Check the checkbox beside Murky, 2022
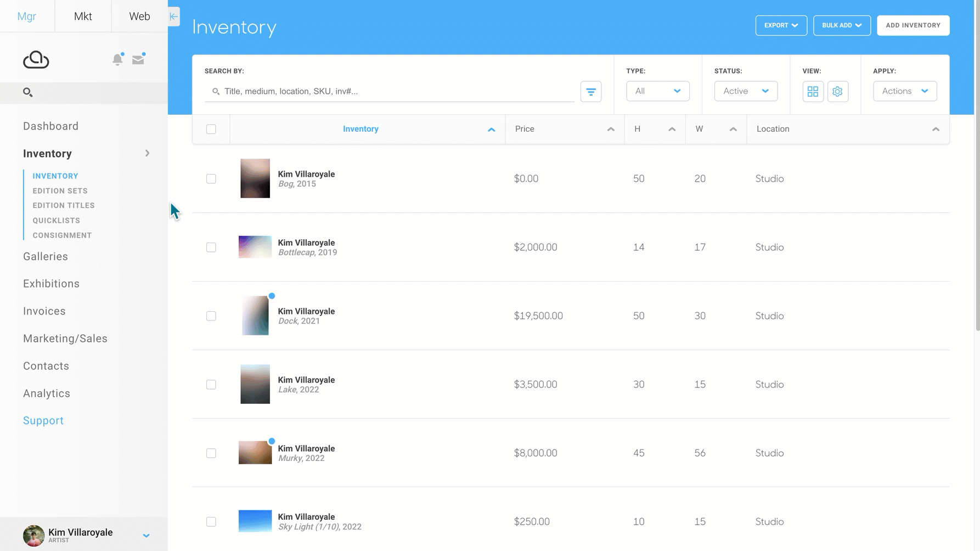Screen dimensions: 980x551 click(x=211, y=453)
